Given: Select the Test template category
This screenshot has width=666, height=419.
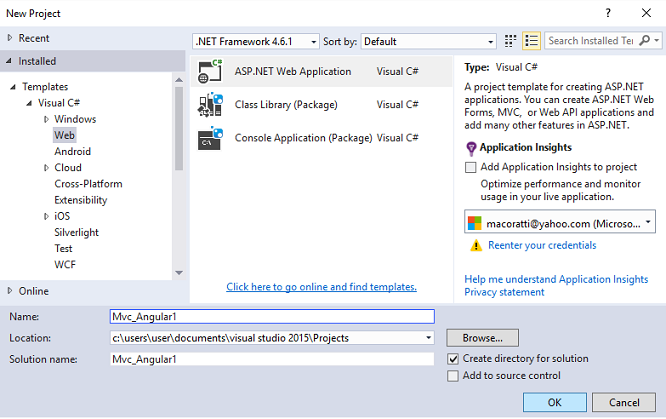Looking at the screenshot, I should click(x=63, y=248).
